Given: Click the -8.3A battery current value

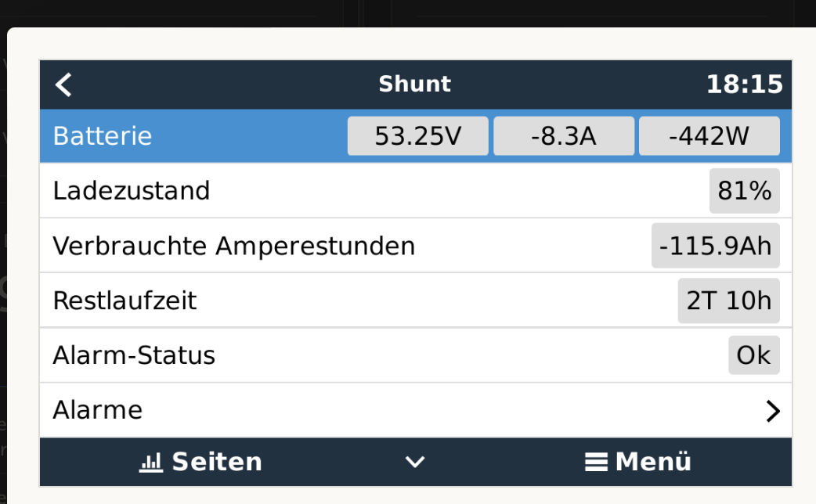Looking at the screenshot, I should (x=563, y=136).
